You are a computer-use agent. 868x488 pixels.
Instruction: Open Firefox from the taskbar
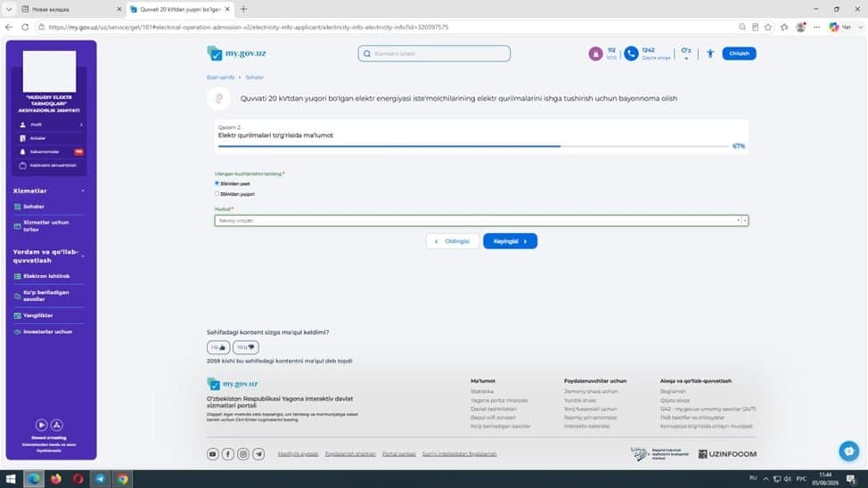pyautogui.click(x=56, y=479)
